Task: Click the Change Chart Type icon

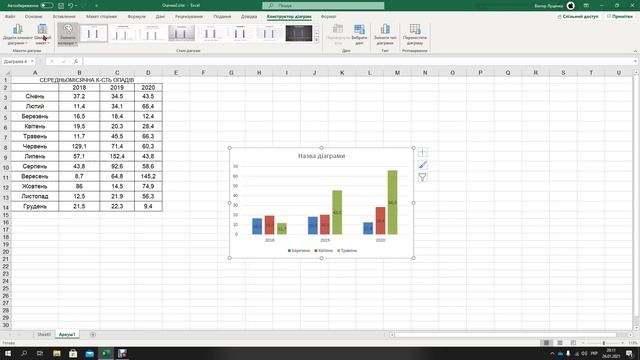Action: 385,34
